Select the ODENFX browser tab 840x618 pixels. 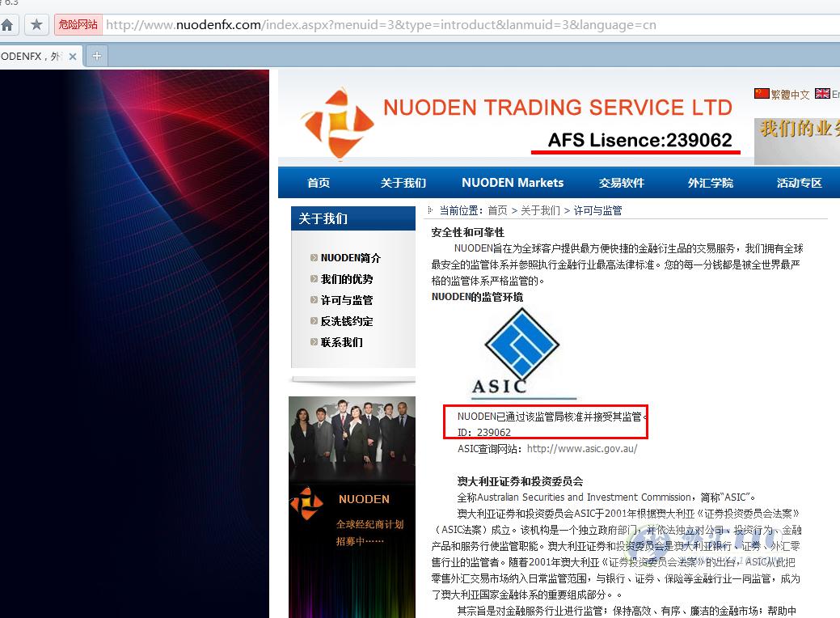click(x=40, y=57)
